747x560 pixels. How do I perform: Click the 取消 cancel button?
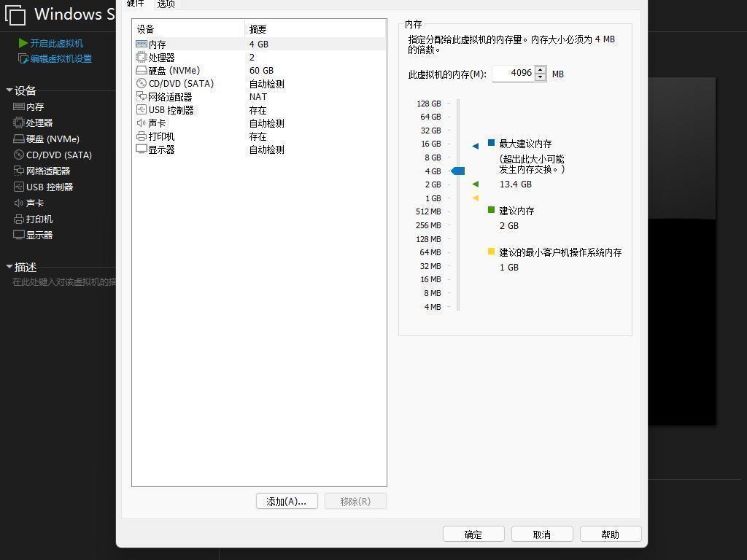[x=542, y=534]
